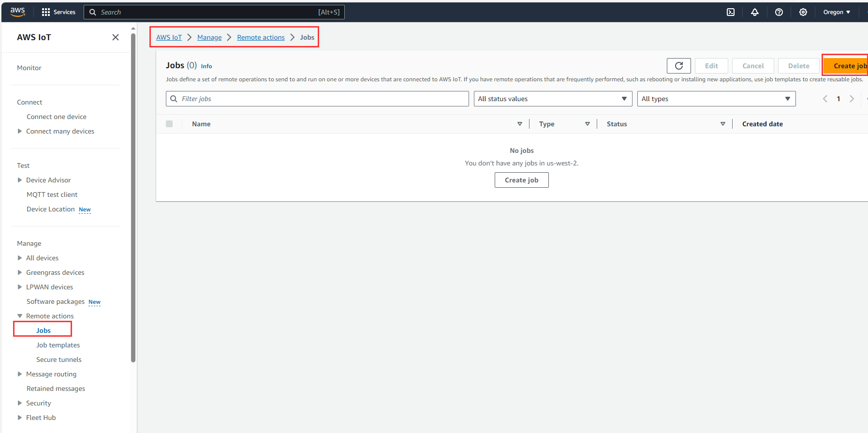Click the Cancel button
Screen dimensions: 868x433
click(x=753, y=66)
